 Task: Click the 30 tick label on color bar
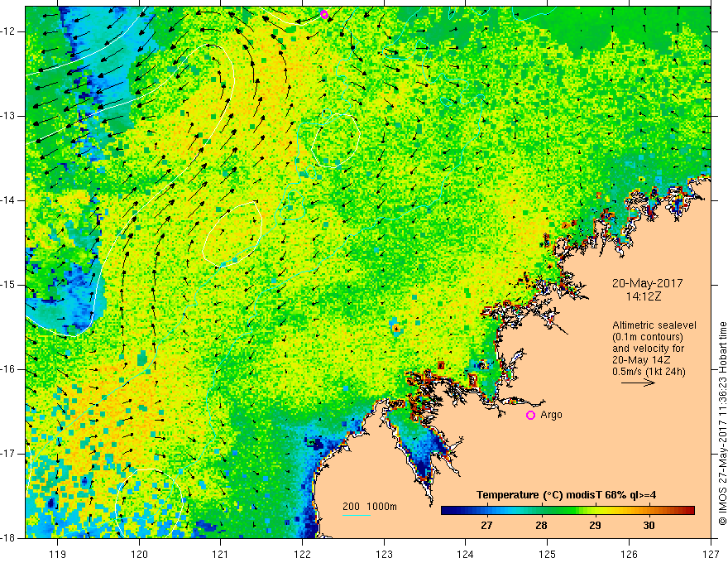(x=649, y=526)
